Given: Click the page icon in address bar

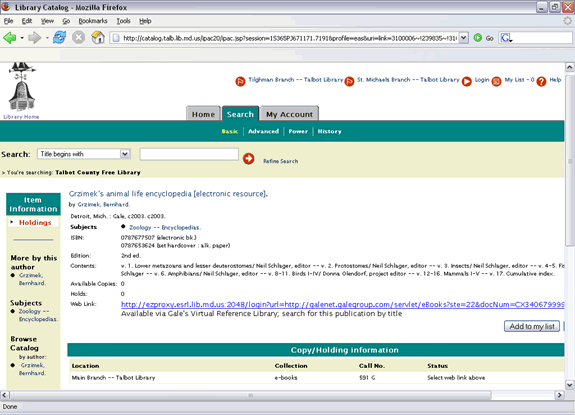Looking at the screenshot, I should [x=116, y=38].
